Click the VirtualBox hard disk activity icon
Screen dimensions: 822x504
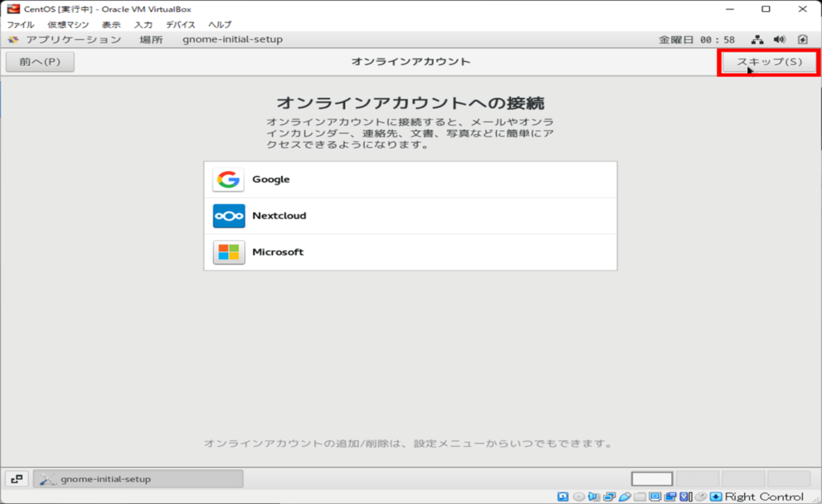563,496
